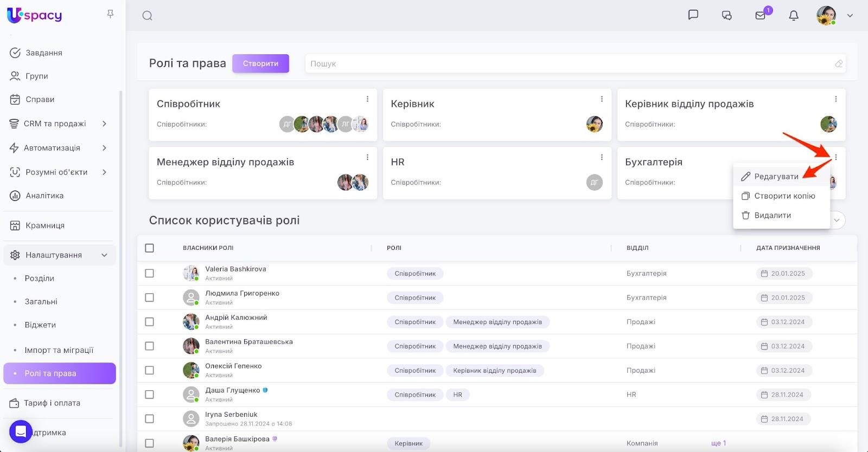Click the search magnifier icon in top bar
868x452 pixels.
[x=147, y=16]
